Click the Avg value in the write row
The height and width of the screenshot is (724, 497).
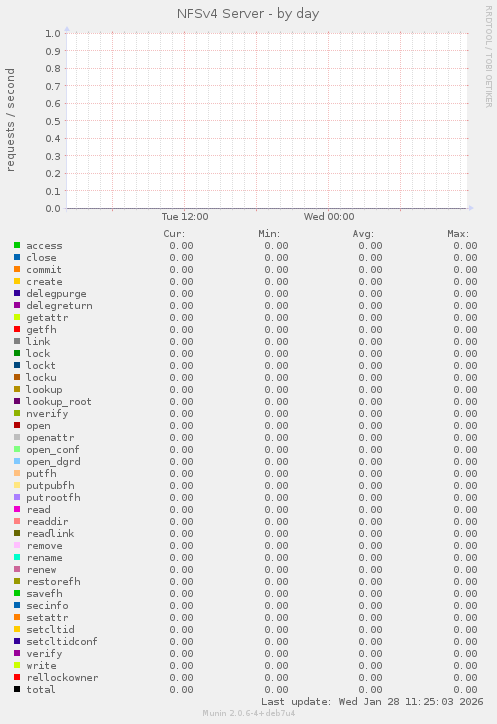(370, 666)
